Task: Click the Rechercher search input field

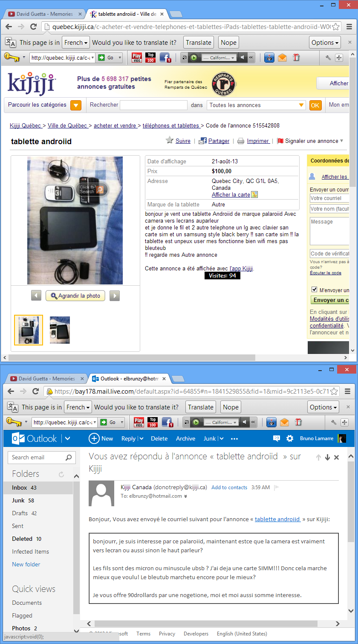Action: tap(153, 105)
